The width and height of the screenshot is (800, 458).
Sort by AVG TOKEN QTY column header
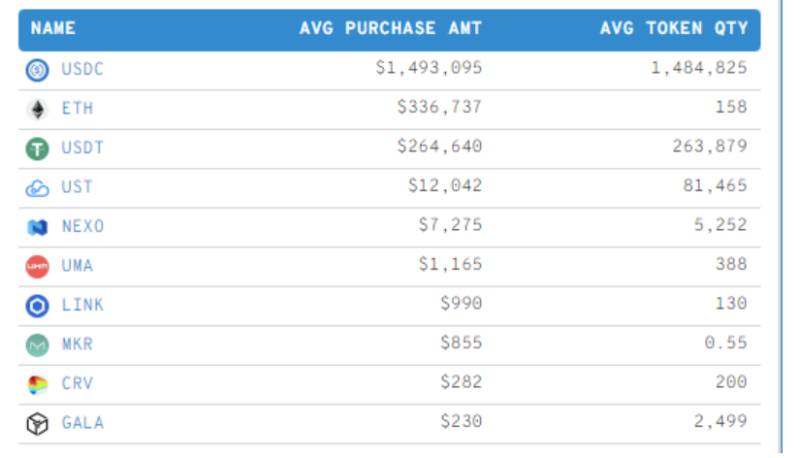[x=673, y=28]
